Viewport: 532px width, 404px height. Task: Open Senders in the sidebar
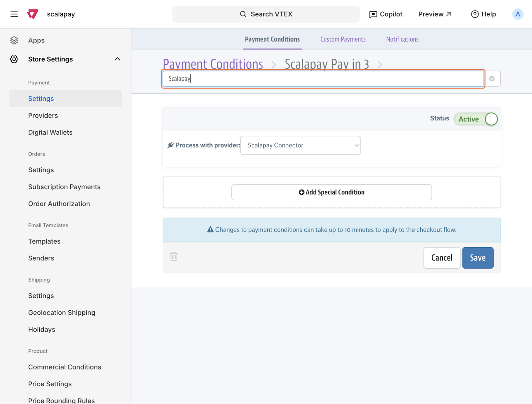coord(41,258)
